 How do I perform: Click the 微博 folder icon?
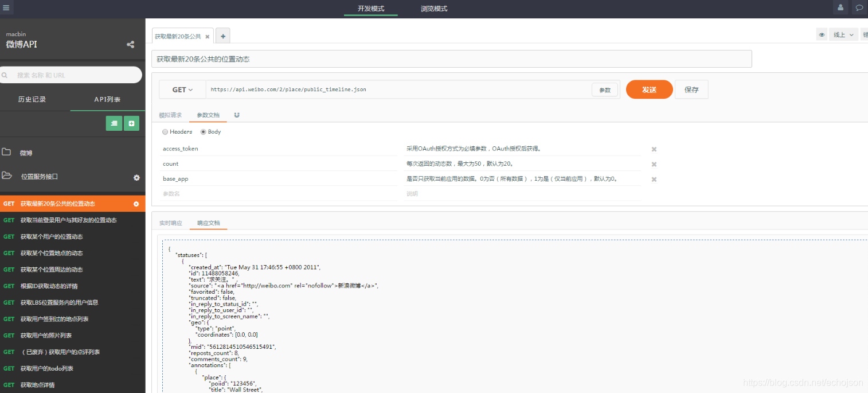(x=7, y=153)
